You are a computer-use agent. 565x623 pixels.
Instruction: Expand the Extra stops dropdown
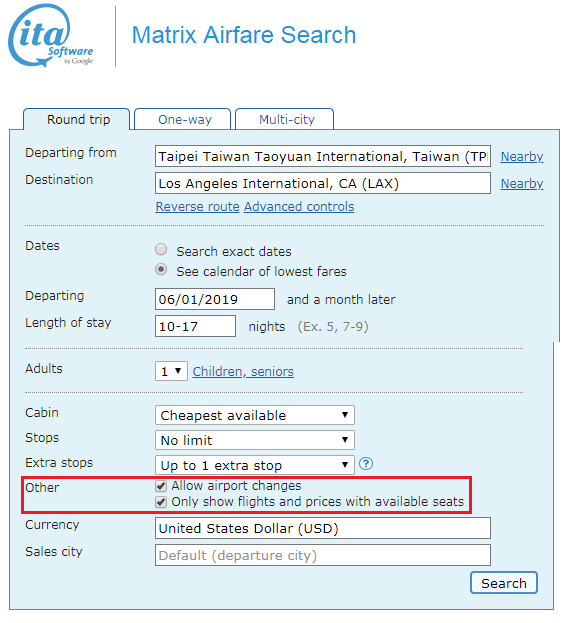click(x=255, y=465)
